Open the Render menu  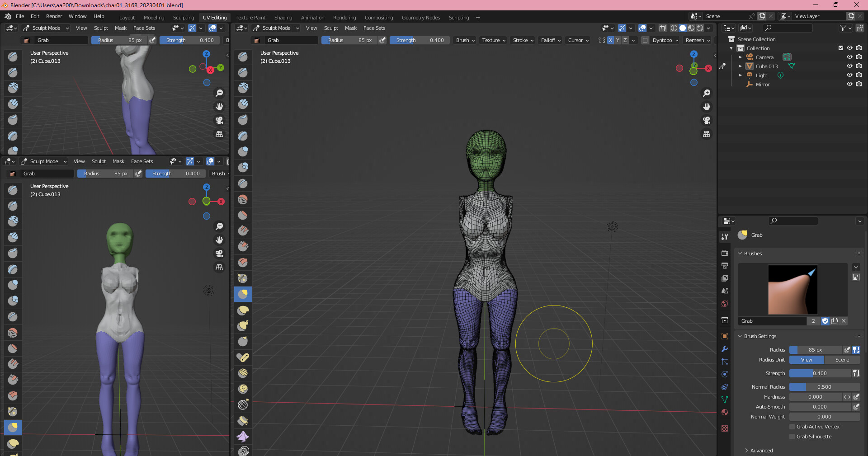[54, 16]
